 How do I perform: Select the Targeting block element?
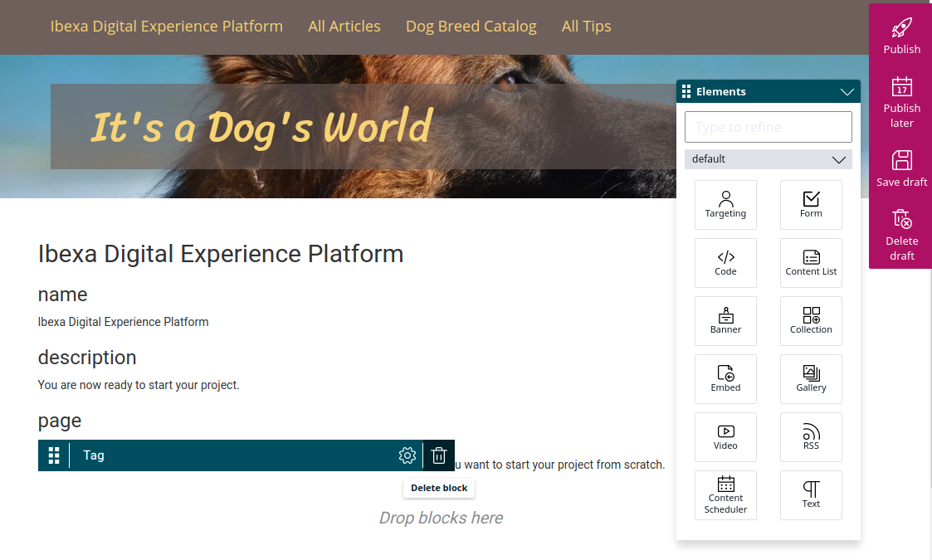(725, 205)
